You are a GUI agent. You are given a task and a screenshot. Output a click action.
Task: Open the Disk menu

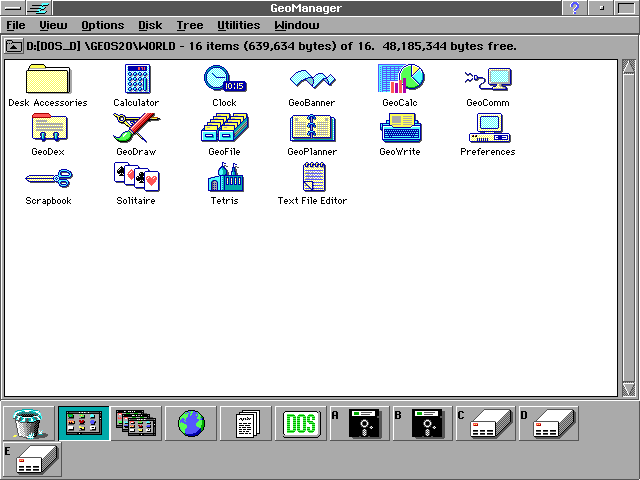(x=150, y=25)
